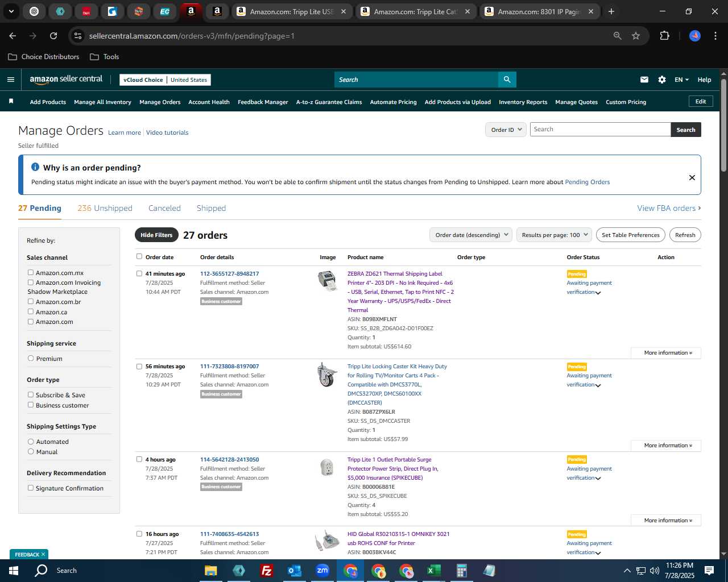The width and height of the screenshot is (728, 582).
Task: Open Excel from taskbar
Action: tap(433, 571)
